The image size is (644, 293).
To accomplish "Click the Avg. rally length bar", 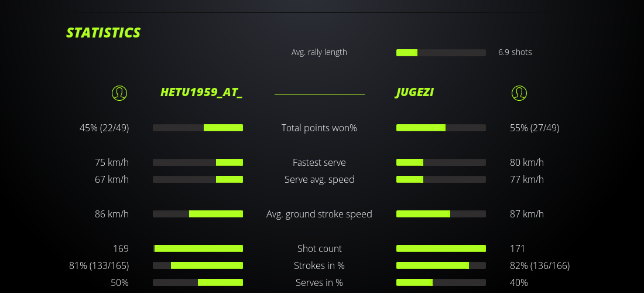I will 441,53.
